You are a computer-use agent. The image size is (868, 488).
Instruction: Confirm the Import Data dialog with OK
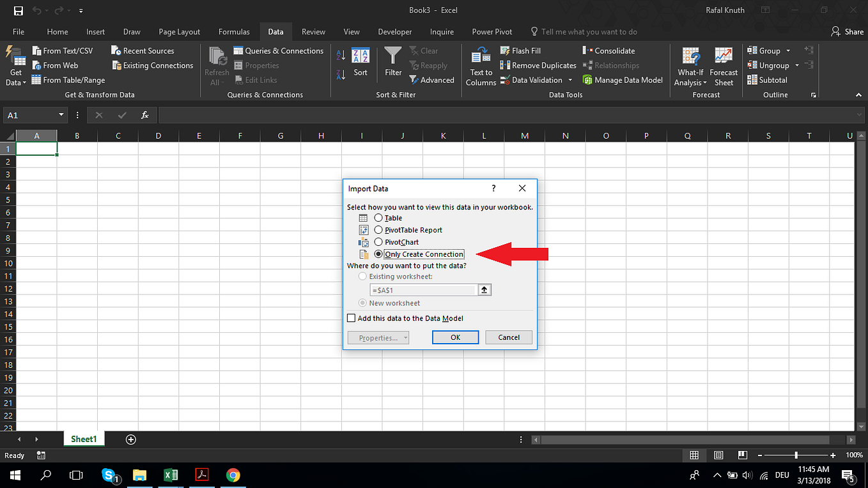coord(455,337)
